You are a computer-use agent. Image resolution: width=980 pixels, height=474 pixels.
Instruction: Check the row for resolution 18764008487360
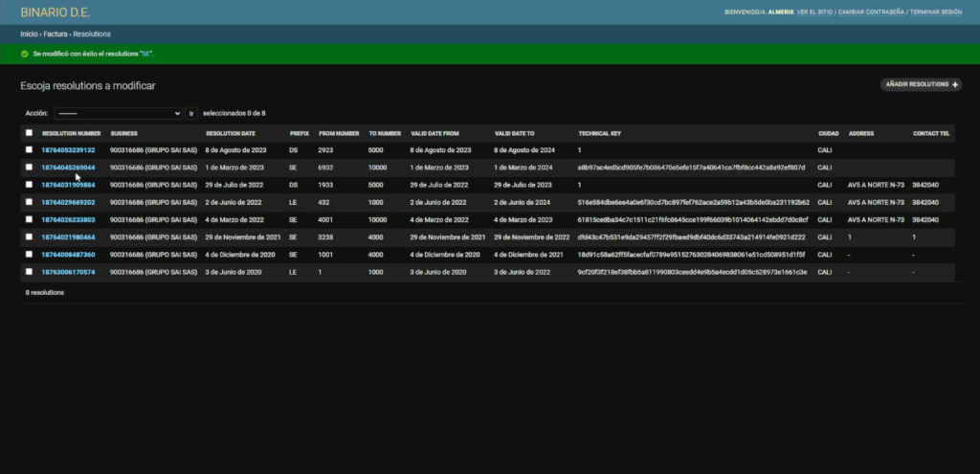click(x=29, y=254)
